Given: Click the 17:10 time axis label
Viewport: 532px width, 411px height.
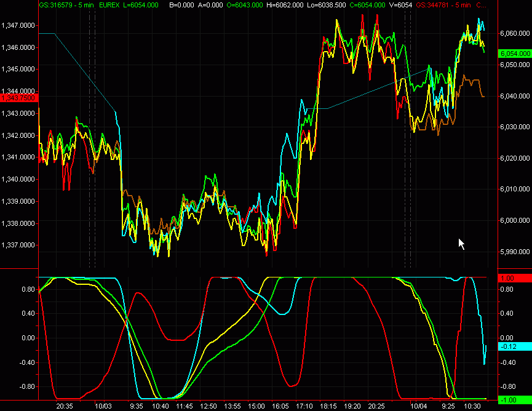Looking at the screenshot, I should pos(304,406).
